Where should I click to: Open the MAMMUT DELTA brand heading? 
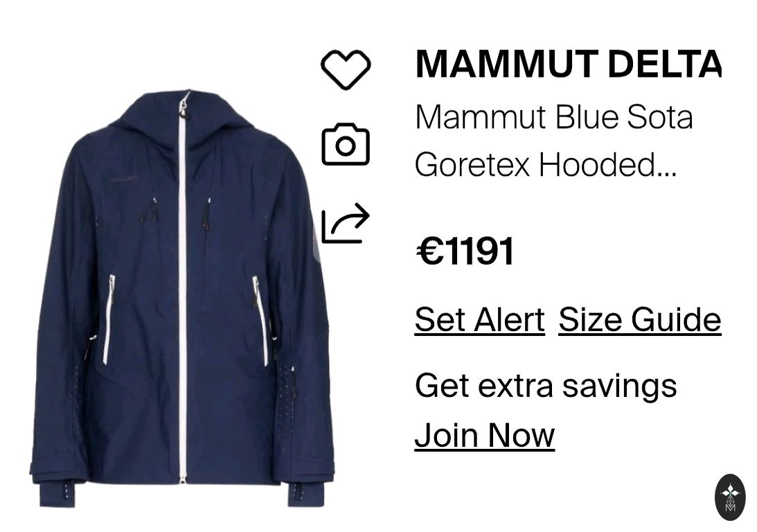pyautogui.click(x=568, y=64)
